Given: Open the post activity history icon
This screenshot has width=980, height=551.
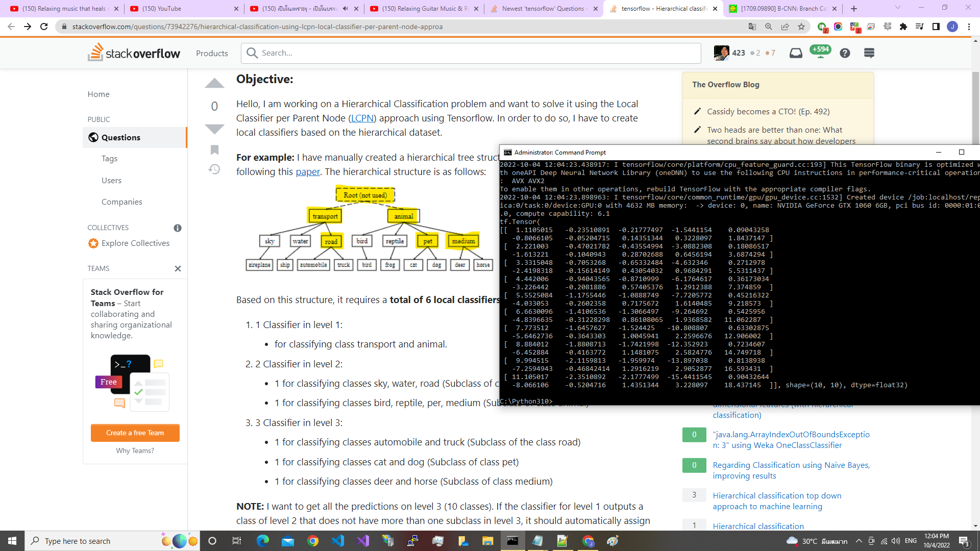Looking at the screenshot, I should point(214,169).
